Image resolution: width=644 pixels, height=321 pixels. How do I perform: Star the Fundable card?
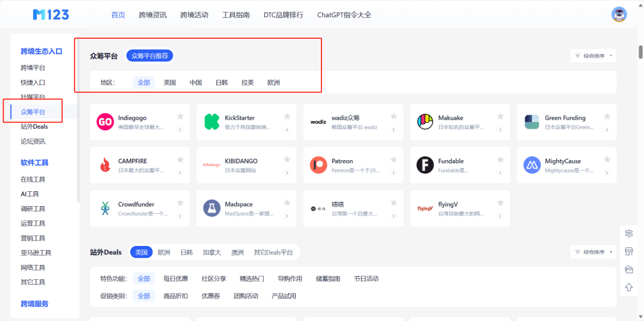[x=500, y=160]
